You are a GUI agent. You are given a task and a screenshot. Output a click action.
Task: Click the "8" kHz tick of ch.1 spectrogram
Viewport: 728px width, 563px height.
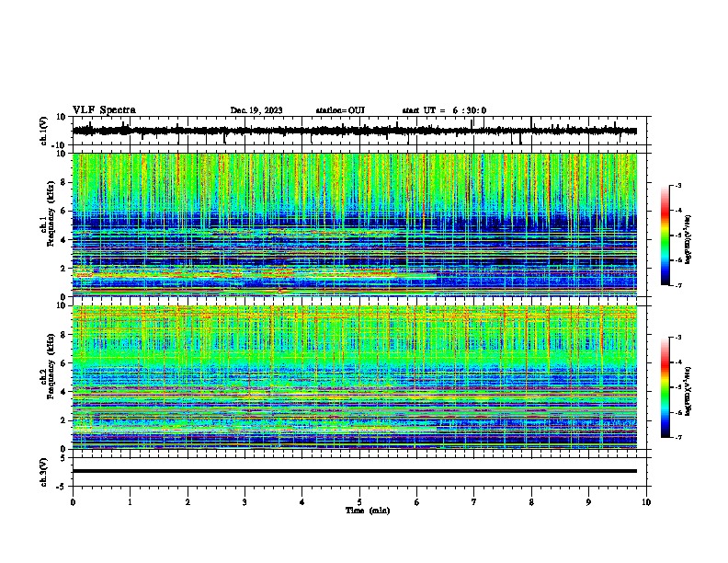63,182
